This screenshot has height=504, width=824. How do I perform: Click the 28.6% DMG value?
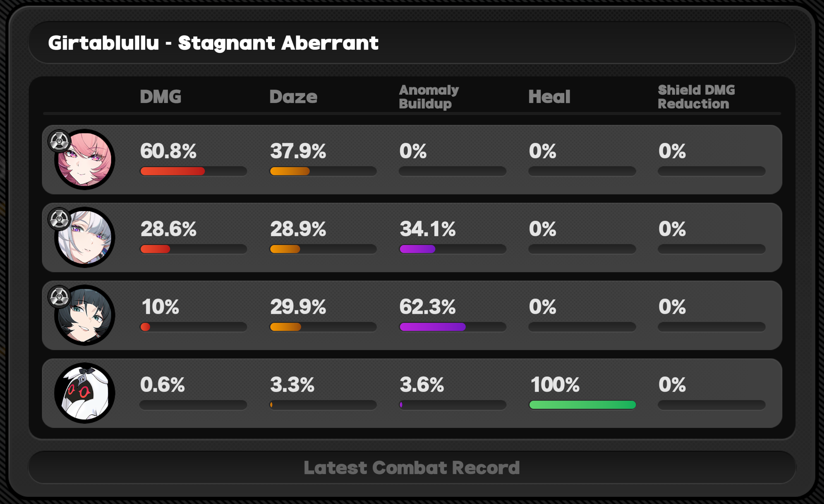pyautogui.click(x=168, y=229)
